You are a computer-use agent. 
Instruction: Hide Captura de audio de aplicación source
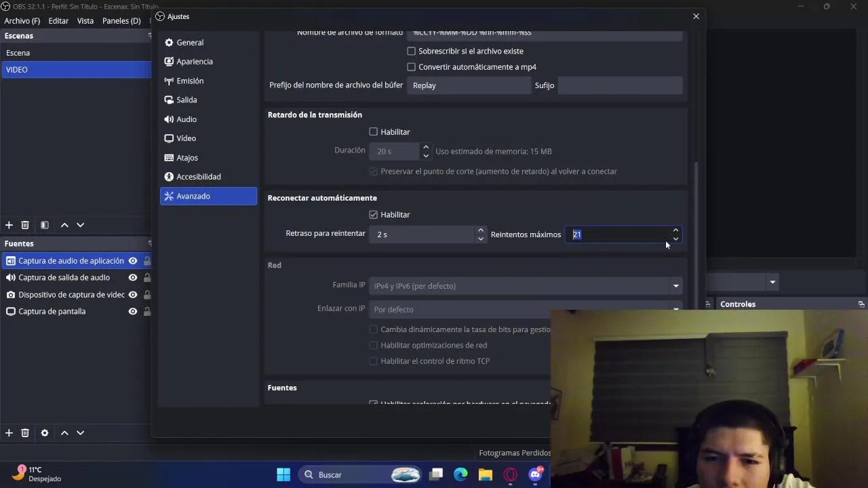click(x=133, y=261)
